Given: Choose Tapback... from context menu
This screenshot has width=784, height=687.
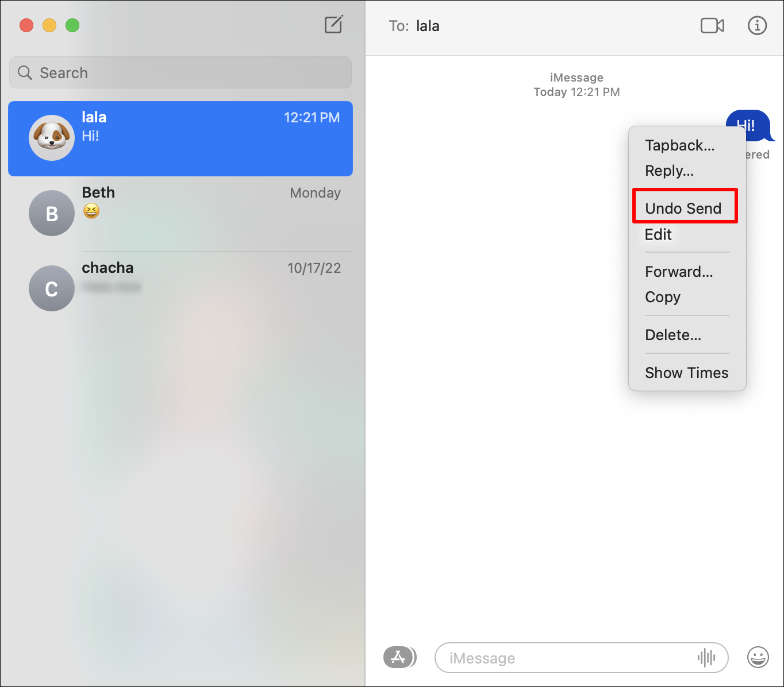Looking at the screenshot, I should 680,145.
